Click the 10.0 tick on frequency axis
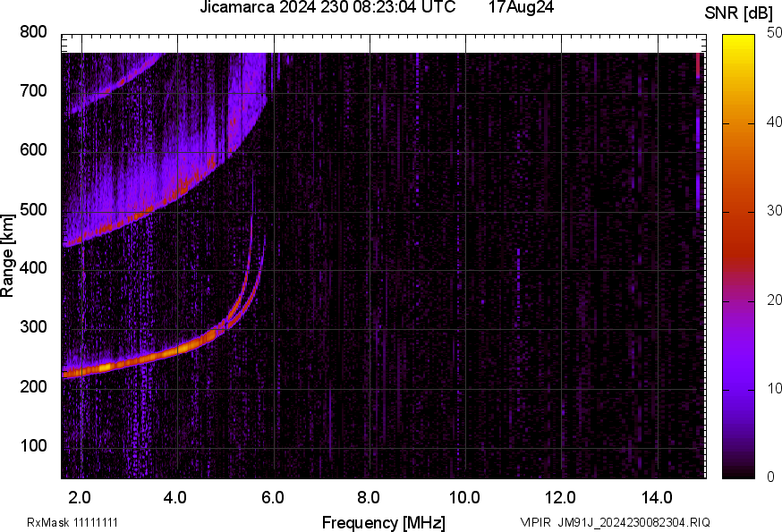Screen dimensions: 782x532 tap(464, 496)
